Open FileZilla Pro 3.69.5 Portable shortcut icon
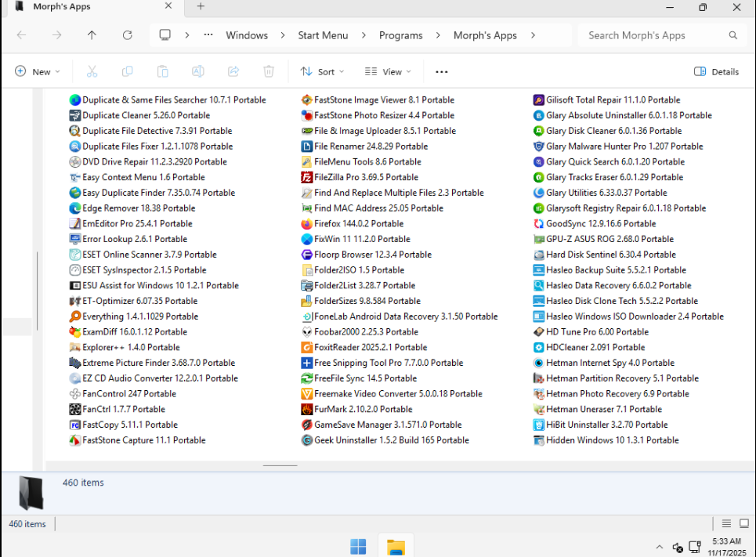The width and height of the screenshot is (756, 557). coord(308,177)
